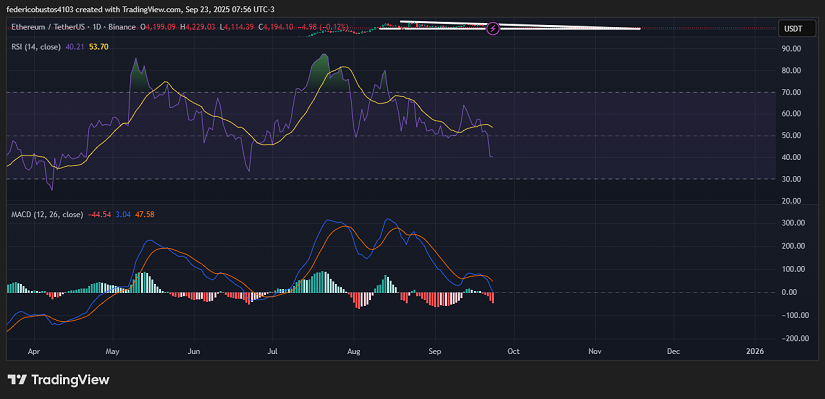Screen dimensions: 825x399
Task: Click Aug on the time axis
Action: point(354,351)
